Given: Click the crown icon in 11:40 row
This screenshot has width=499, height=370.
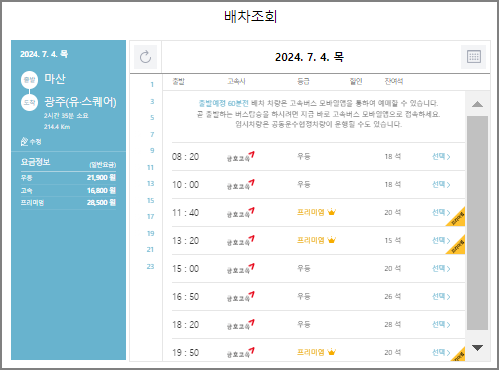Looking at the screenshot, I should point(332,212).
